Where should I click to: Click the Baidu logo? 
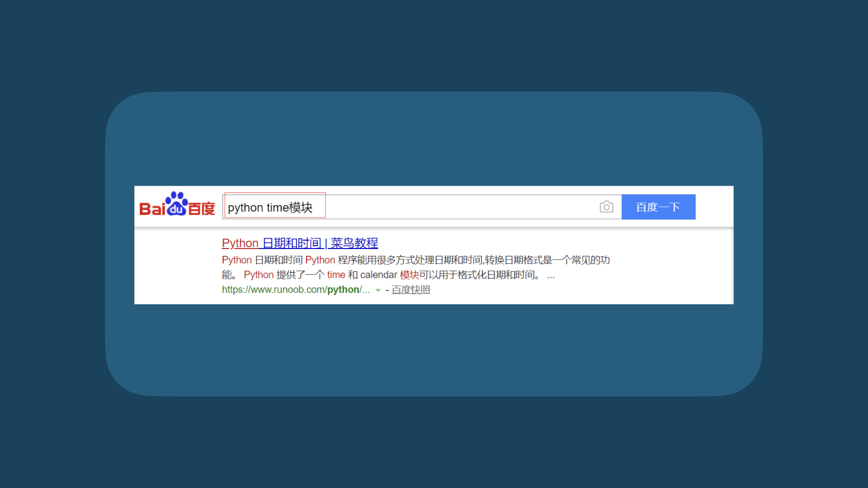(177, 204)
